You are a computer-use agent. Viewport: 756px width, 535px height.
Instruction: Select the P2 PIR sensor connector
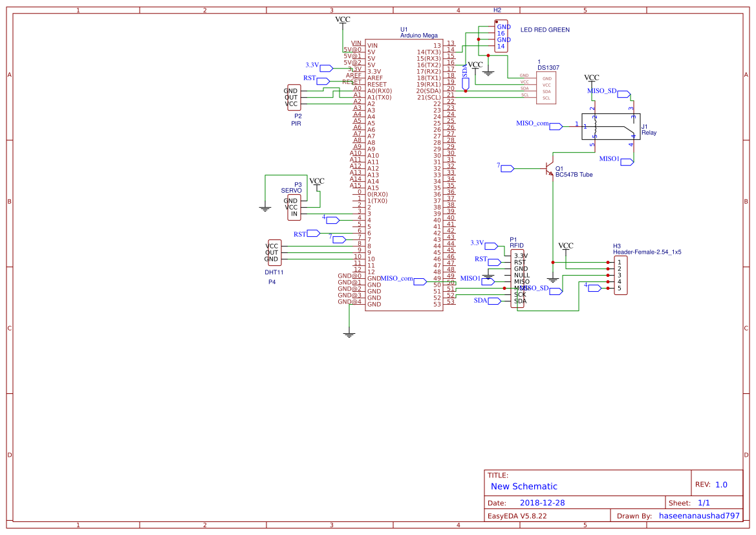click(294, 98)
